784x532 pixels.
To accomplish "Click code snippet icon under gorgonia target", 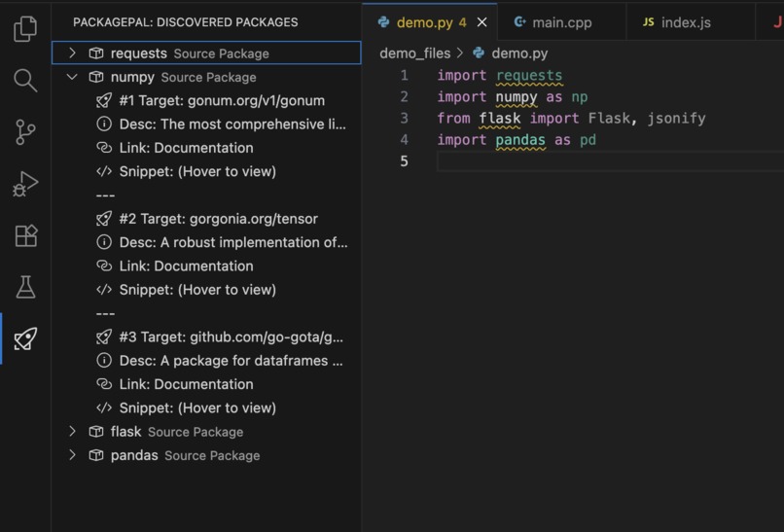I will click(103, 290).
